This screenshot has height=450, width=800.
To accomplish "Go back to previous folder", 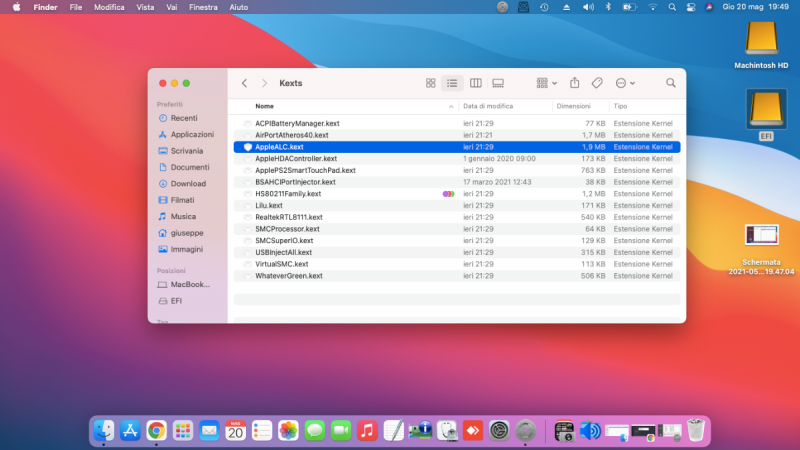I will pyautogui.click(x=244, y=83).
